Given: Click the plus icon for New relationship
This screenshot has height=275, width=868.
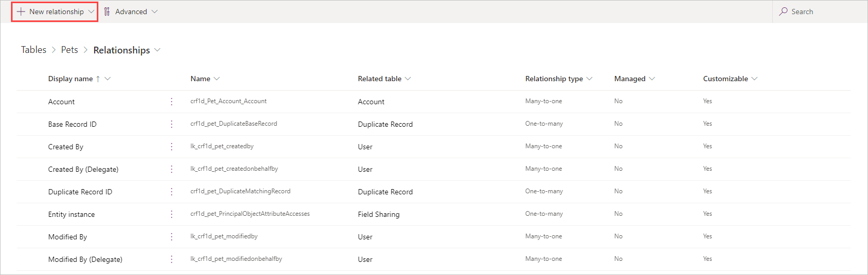Looking at the screenshot, I should click(21, 12).
